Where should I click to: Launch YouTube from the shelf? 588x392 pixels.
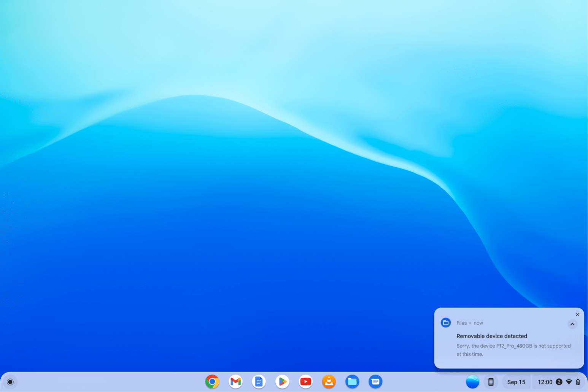click(305, 381)
